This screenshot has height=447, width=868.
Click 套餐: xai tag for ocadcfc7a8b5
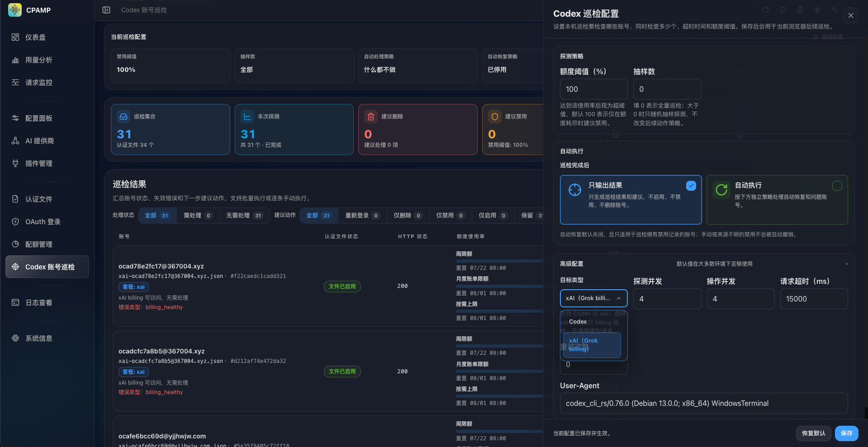[133, 372]
